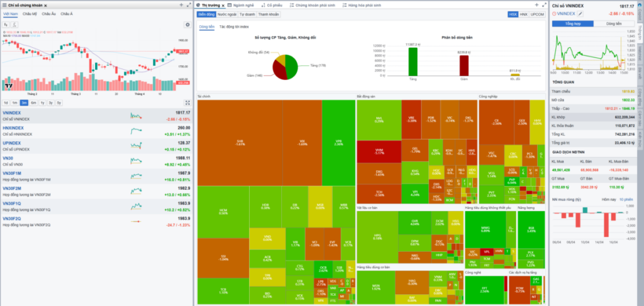Click the candlestick chart type icon

(7, 25)
